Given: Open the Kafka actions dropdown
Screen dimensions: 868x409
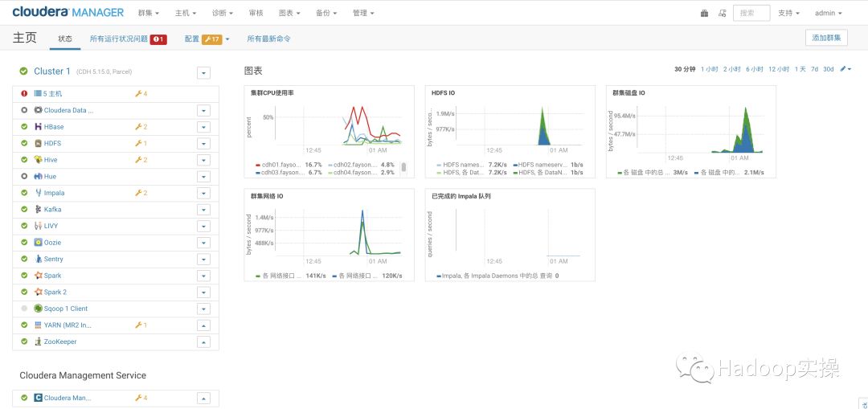Looking at the screenshot, I should click(x=203, y=210).
